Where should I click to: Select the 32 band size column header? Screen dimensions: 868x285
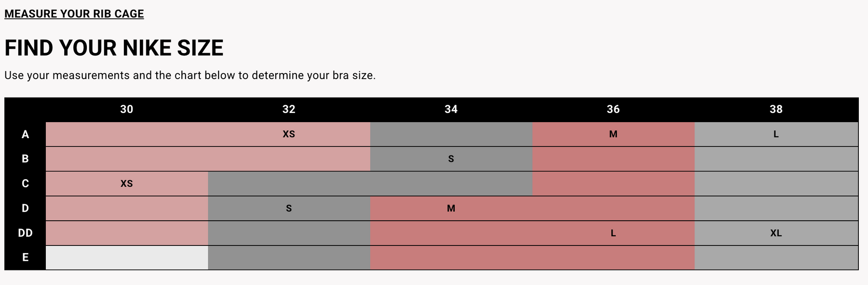(x=288, y=109)
